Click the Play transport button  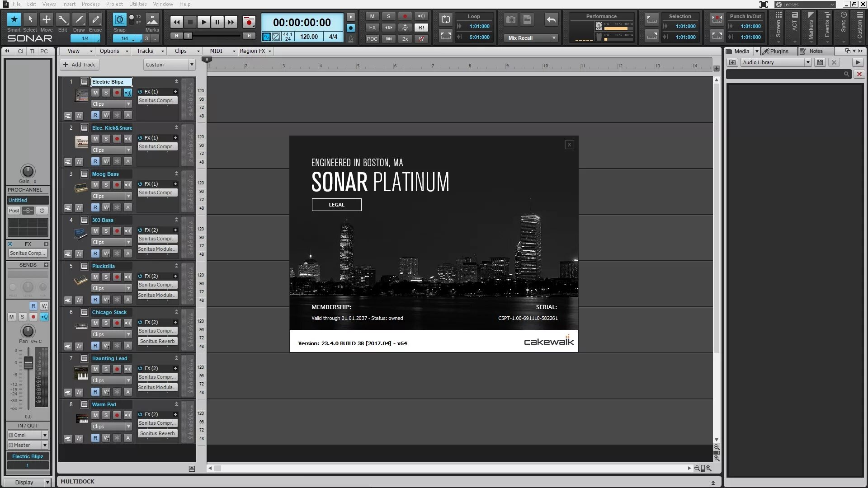(x=203, y=22)
